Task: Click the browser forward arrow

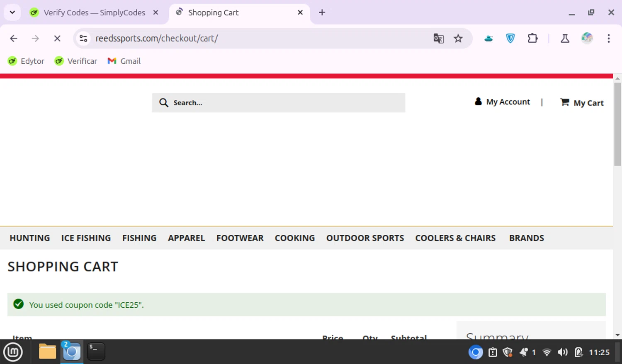Action: (35, 39)
